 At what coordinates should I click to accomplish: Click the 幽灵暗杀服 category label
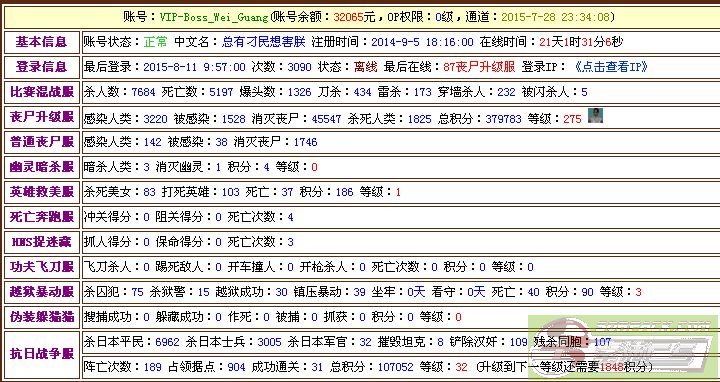[42, 167]
